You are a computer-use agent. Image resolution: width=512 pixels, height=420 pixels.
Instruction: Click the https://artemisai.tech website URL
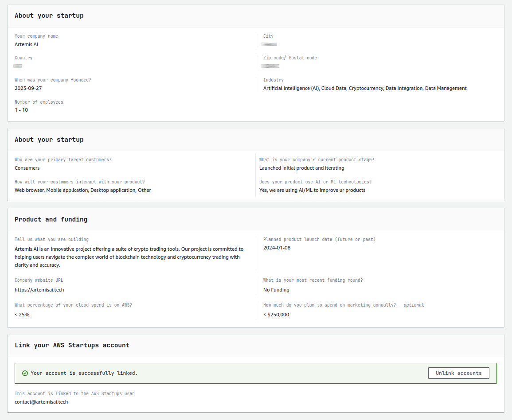tap(39, 290)
